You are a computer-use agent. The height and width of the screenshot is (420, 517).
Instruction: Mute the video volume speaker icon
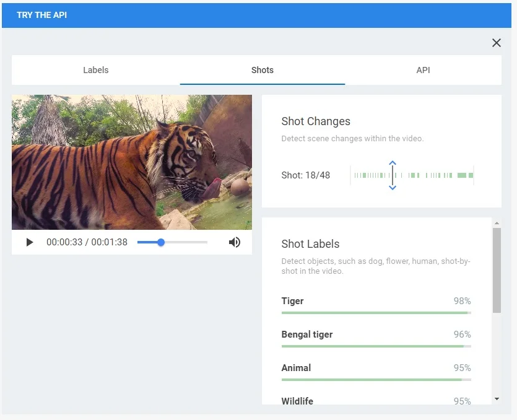[x=235, y=242]
